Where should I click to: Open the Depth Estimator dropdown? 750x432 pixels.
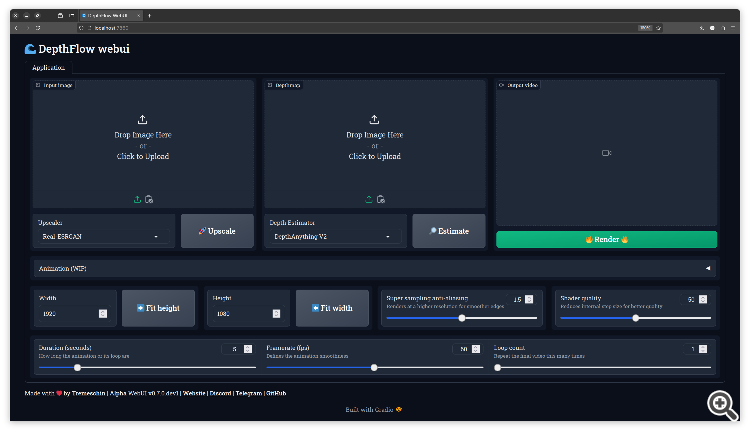coord(335,236)
